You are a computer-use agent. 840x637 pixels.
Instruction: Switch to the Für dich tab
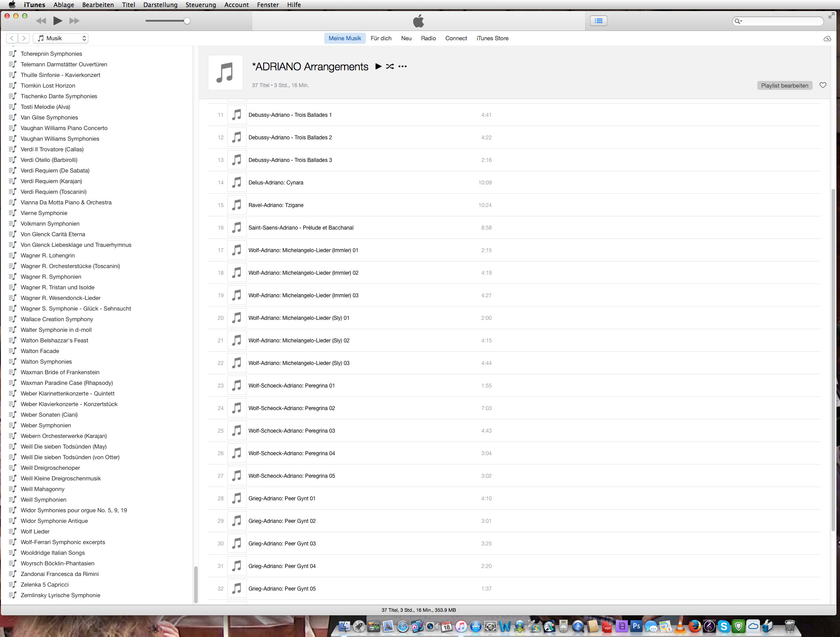(381, 38)
